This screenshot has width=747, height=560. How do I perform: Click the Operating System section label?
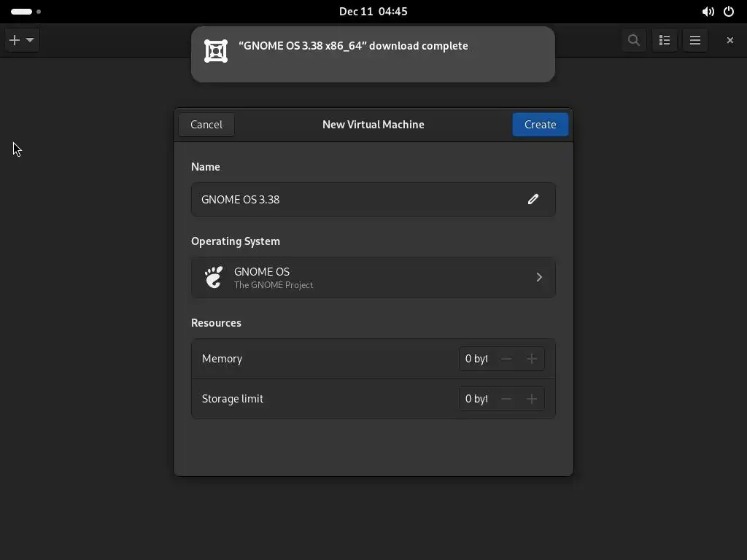[236, 241]
